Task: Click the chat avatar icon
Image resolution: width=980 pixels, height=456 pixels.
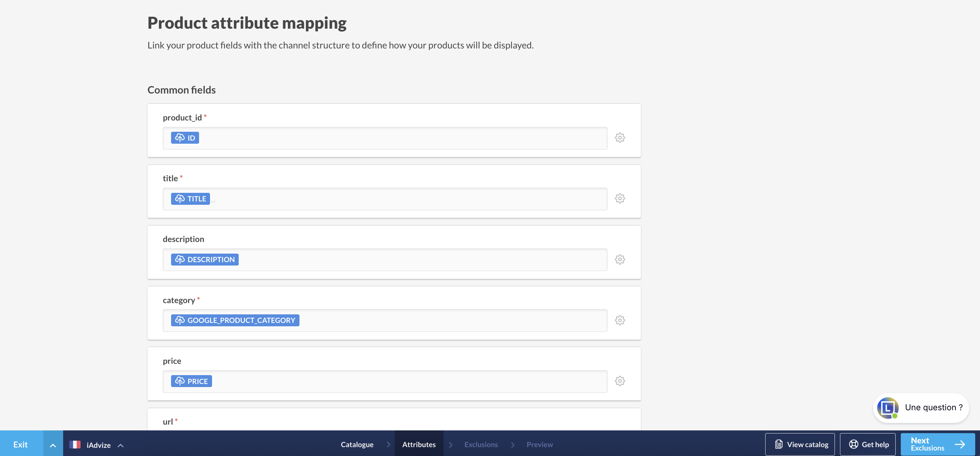Action: click(x=887, y=408)
